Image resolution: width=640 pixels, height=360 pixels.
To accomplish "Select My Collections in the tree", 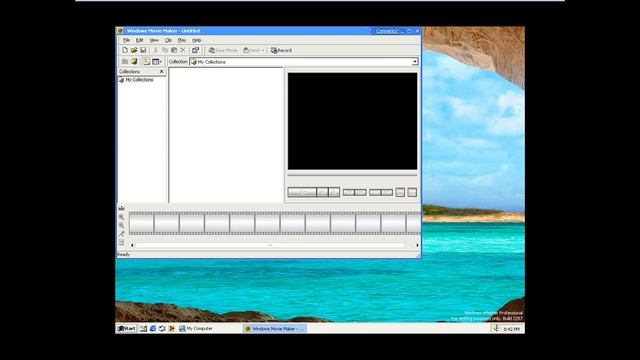I will (139, 80).
